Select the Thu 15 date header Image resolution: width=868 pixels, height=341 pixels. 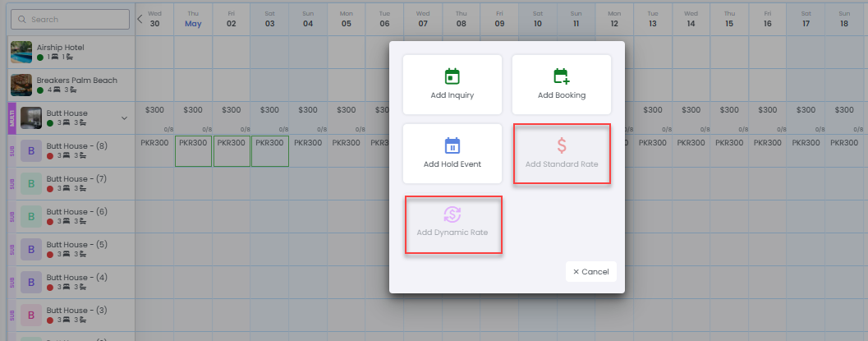[x=729, y=19]
